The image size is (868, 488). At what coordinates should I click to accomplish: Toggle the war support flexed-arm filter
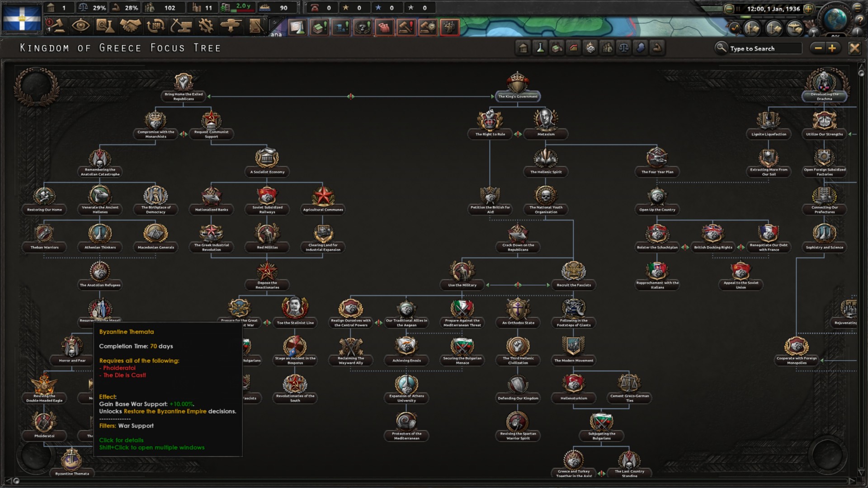tap(657, 48)
